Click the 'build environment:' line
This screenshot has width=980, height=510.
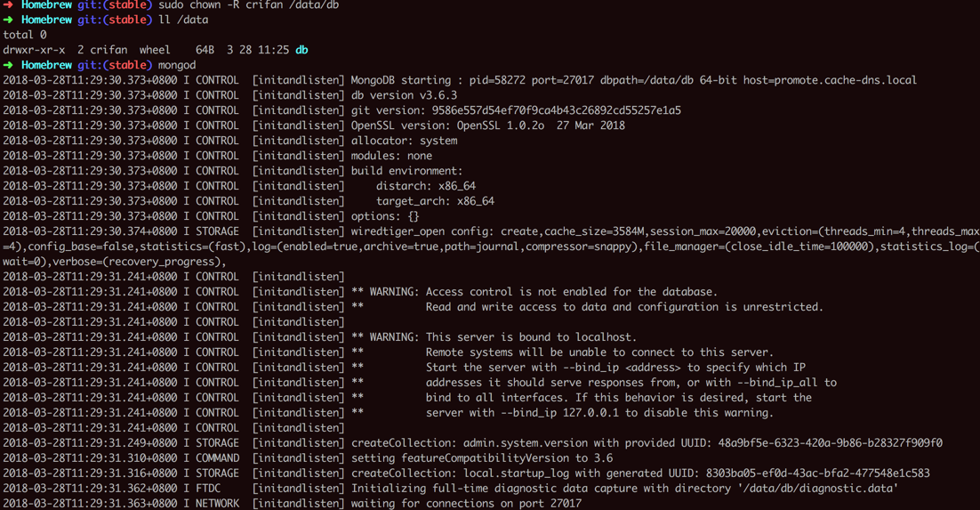407,171
